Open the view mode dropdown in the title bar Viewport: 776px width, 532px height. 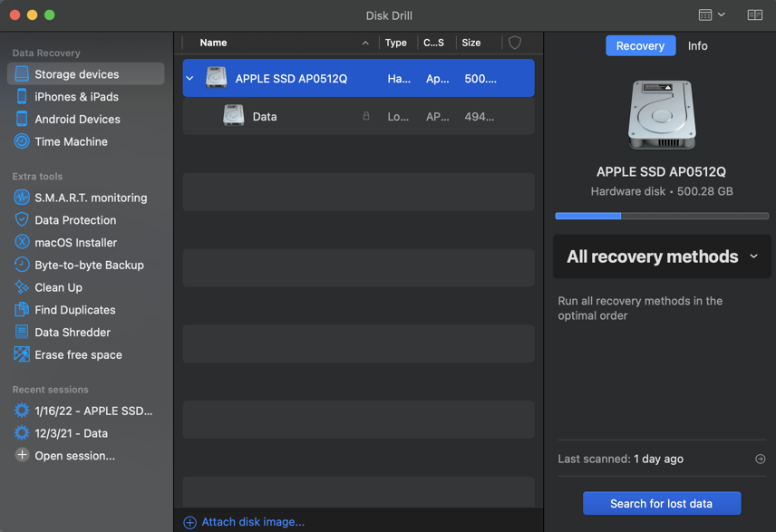tap(712, 15)
